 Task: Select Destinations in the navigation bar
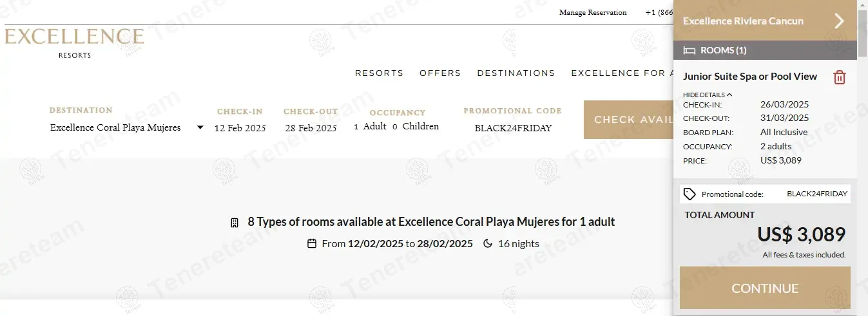click(516, 73)
